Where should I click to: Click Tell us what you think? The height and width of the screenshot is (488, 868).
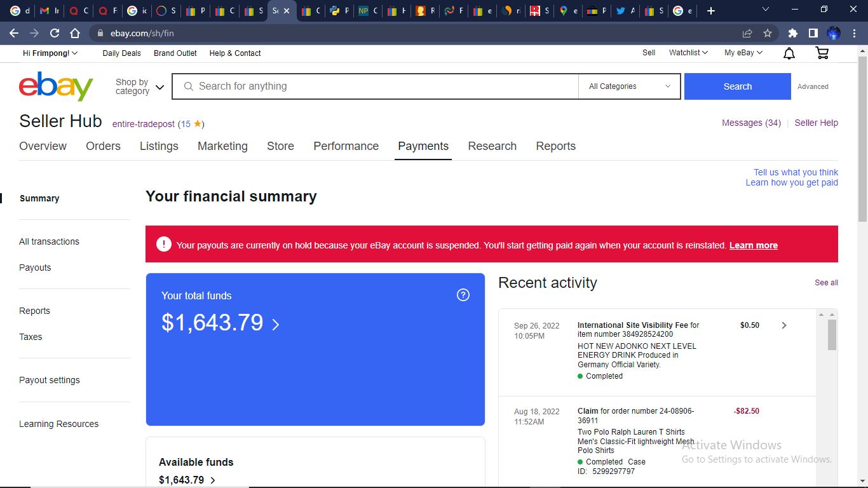[796, 172]
